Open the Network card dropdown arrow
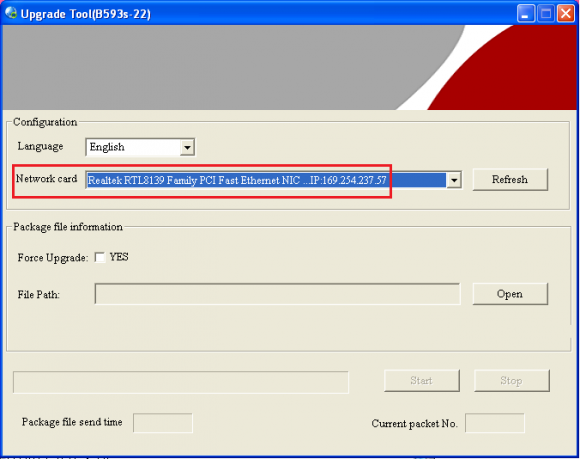The height and width of the screenshot is (459, 580). 454,180
